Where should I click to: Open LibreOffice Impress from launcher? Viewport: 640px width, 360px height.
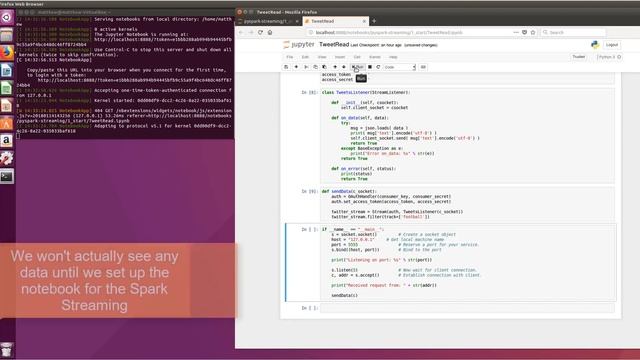point(7,105)
